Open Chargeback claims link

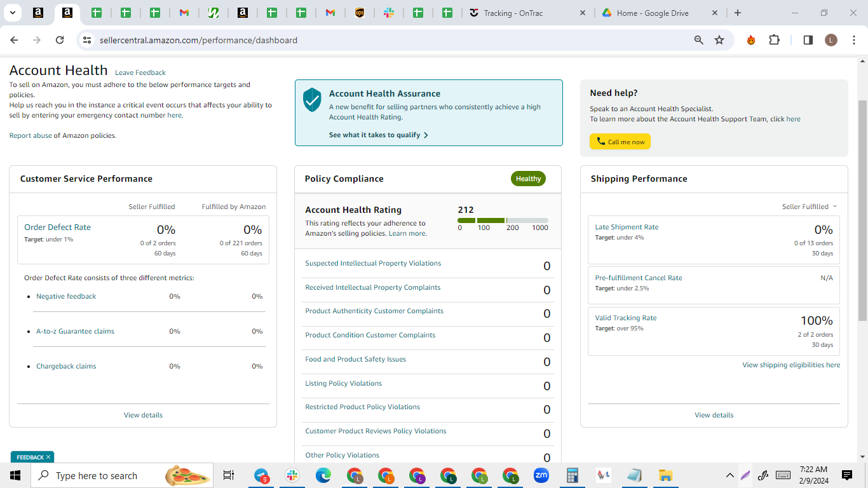point(66,366)
